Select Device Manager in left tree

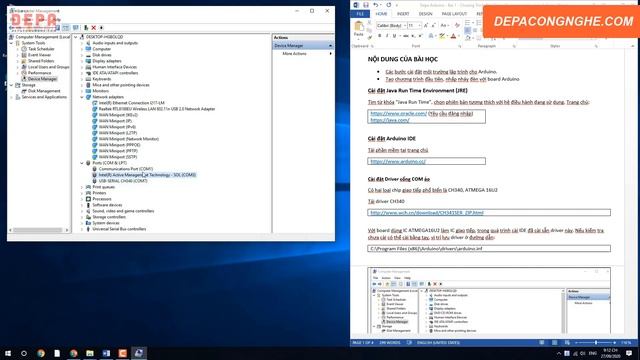(42, 79)
